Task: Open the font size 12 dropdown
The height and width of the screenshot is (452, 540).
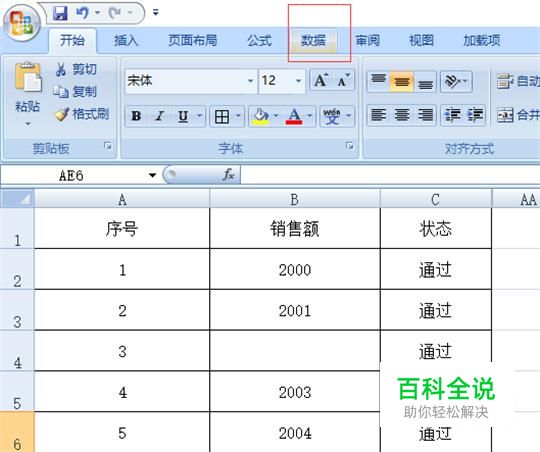Action: (298, 81)
